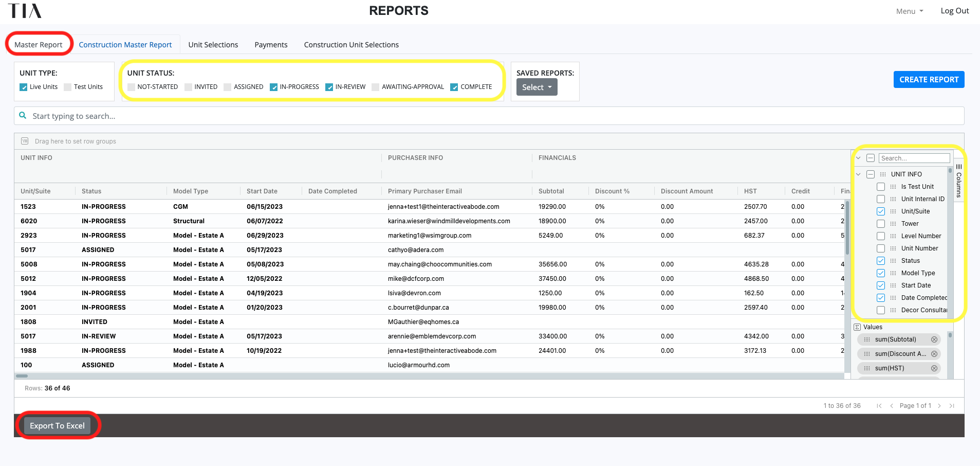Viewport: 980px width, 466px height.
Task: Enable INVITED status filter
Action: (188, 87)
